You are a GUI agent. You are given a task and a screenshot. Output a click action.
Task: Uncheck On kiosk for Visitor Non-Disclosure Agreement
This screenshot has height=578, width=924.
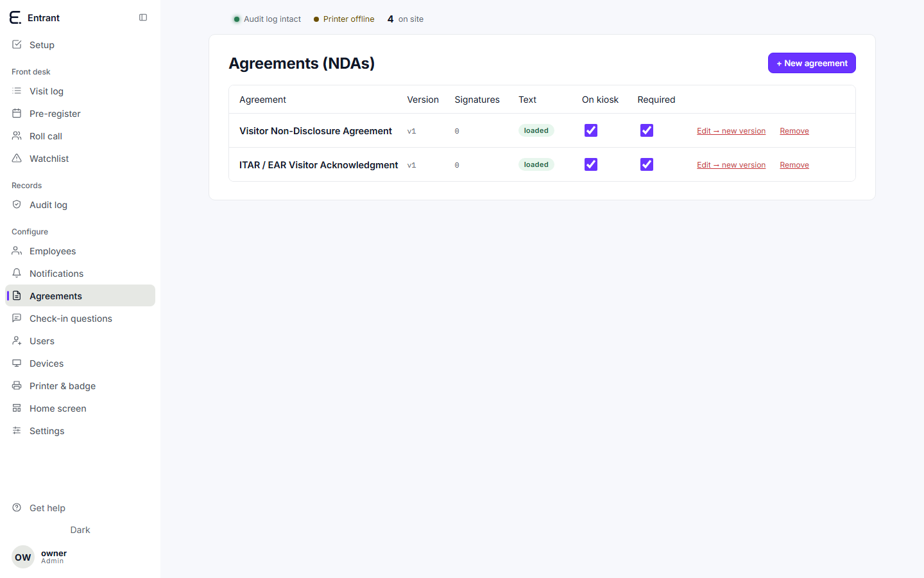[591, 130]
